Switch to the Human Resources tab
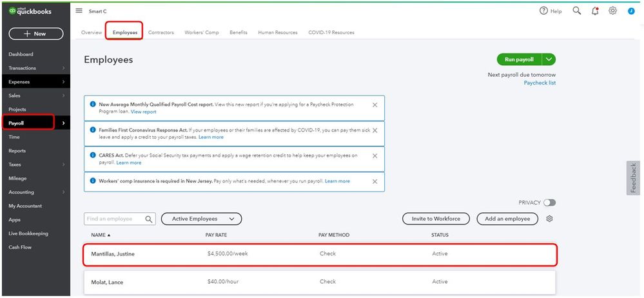644x298 pixels. click(278, 32)
